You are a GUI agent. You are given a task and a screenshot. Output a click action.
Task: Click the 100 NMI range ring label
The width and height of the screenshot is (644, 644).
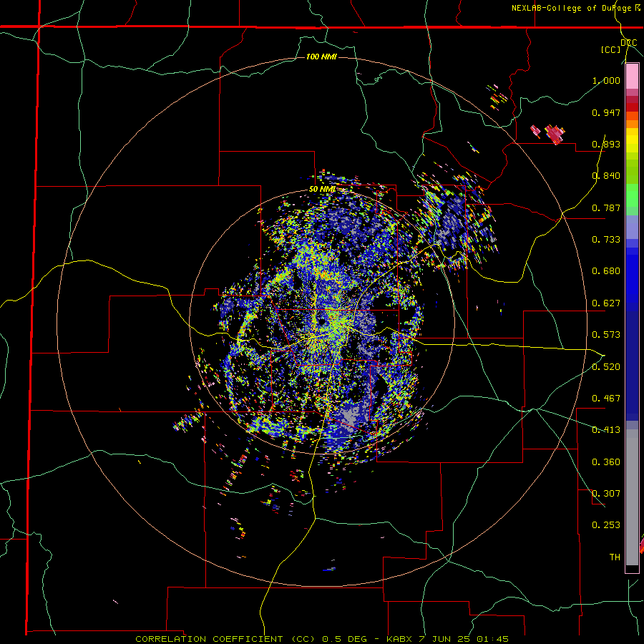[321, 57]
